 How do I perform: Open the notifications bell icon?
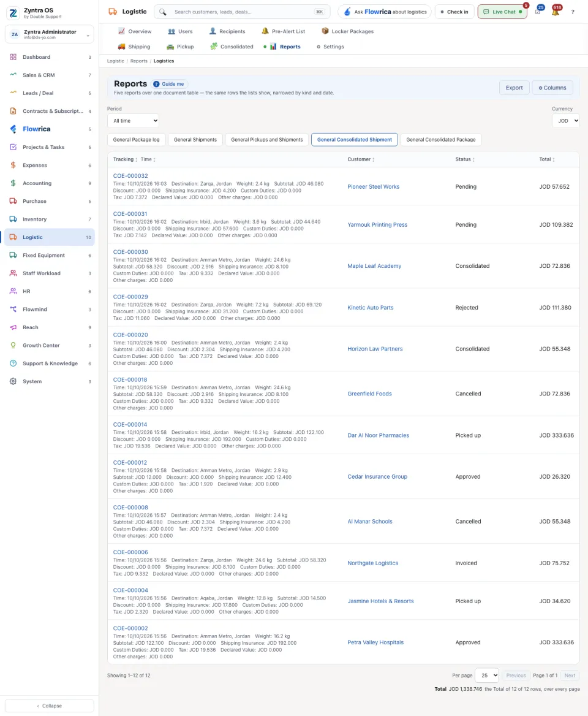(556, 12)
